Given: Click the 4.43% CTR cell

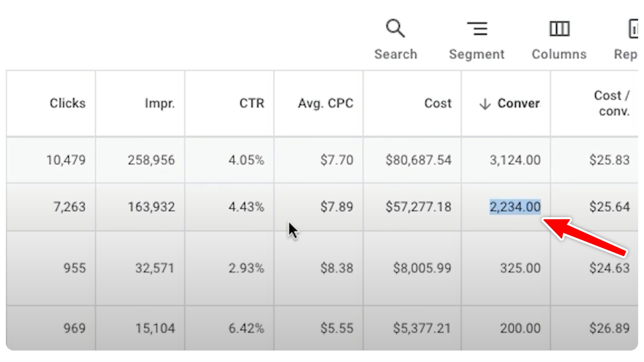Looking at the screenshot, I should click(x=246, y=207).
